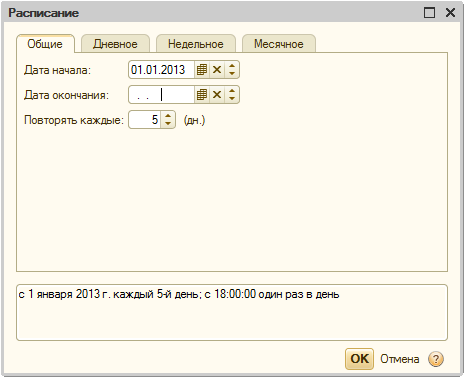The image size is (464, 377).
Task: Clear the Дата начала field
Action: click(217, 70)
